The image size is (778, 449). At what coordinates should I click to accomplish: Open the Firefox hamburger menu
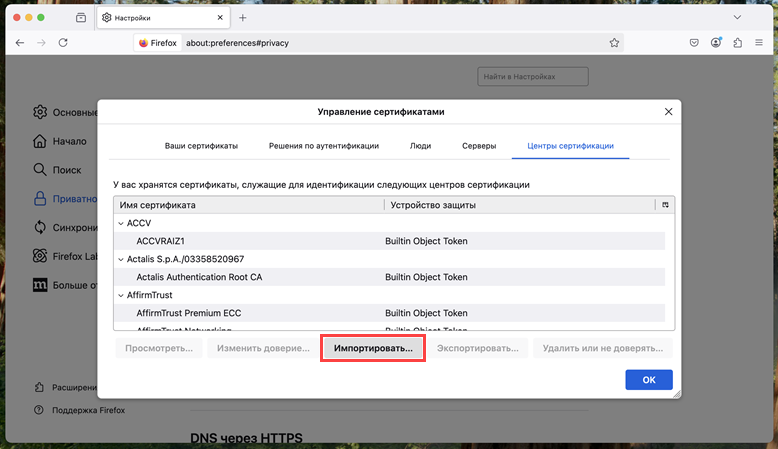click(759, 43)
